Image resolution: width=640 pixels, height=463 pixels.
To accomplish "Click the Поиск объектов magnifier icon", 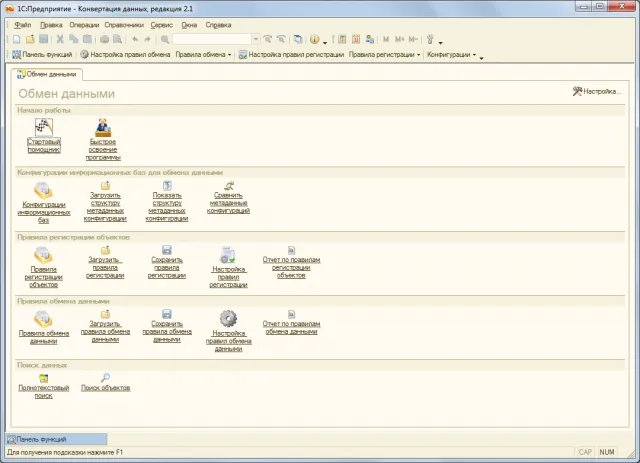I will (x=105, y=377).
